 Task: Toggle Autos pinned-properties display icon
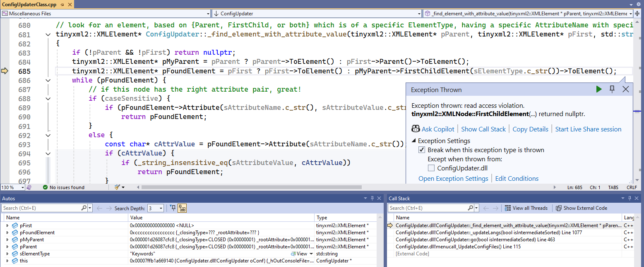click(173, 208)
